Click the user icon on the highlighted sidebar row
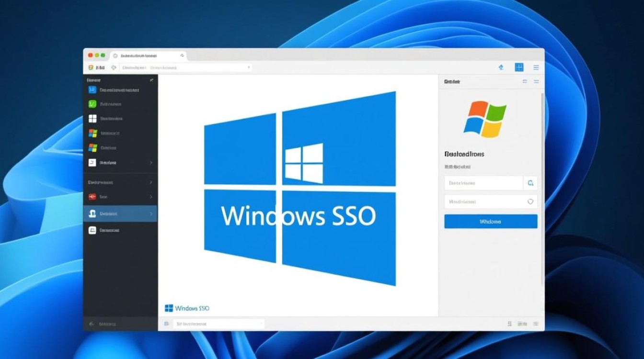This screenshot has height=359, width=644. coord(92,213)
